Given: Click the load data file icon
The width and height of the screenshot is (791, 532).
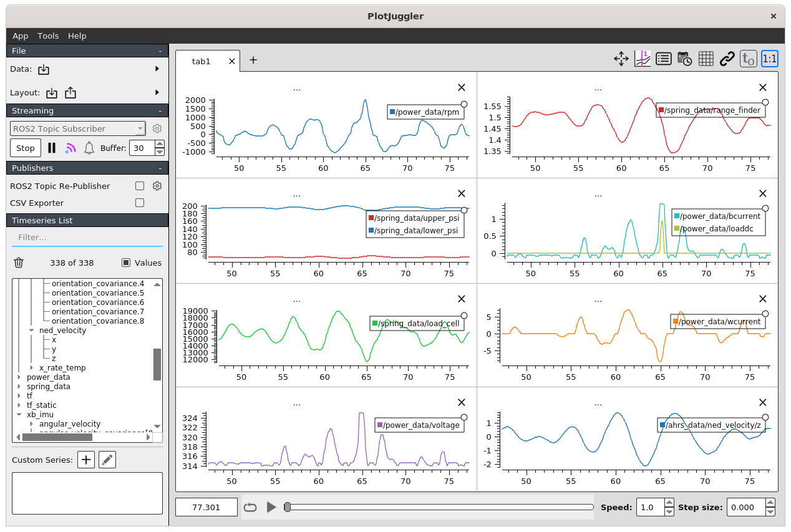Looking at the screenshot, I should (x=44, y=69).
